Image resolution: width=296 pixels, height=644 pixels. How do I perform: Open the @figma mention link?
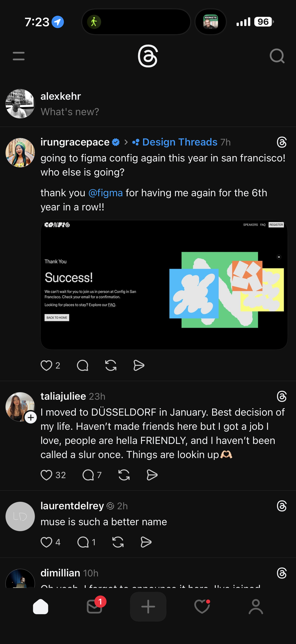pos(105,193)
